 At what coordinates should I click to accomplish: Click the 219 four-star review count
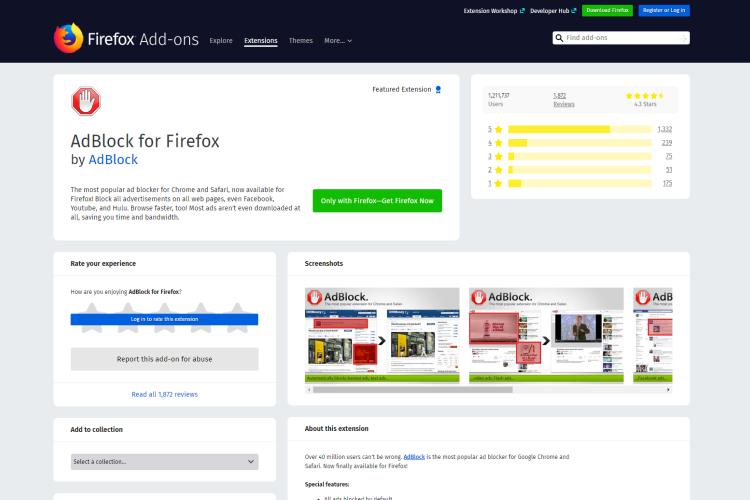click(x=667, y=143)
